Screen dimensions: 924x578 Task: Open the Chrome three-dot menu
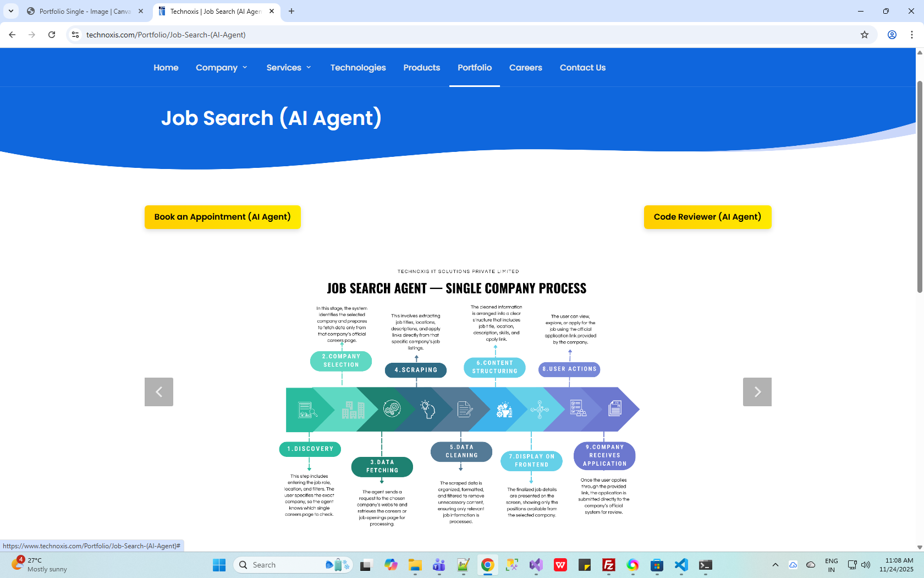[912, 35]
